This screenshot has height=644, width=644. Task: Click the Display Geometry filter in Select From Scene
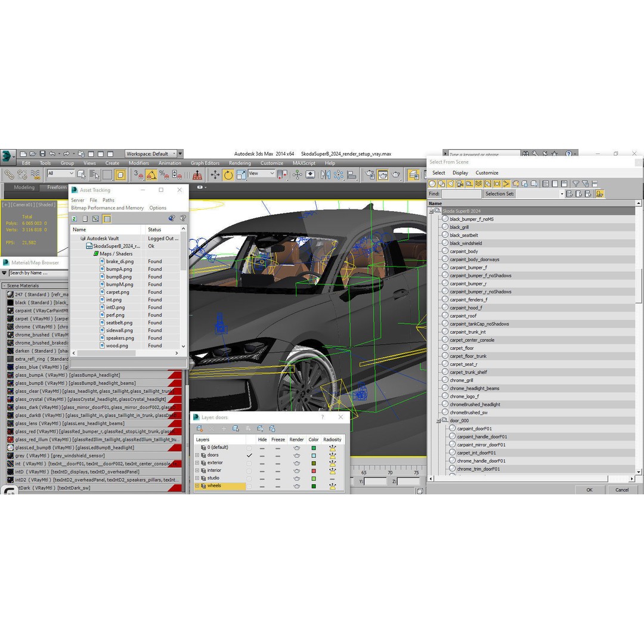[x=433, y=184]
